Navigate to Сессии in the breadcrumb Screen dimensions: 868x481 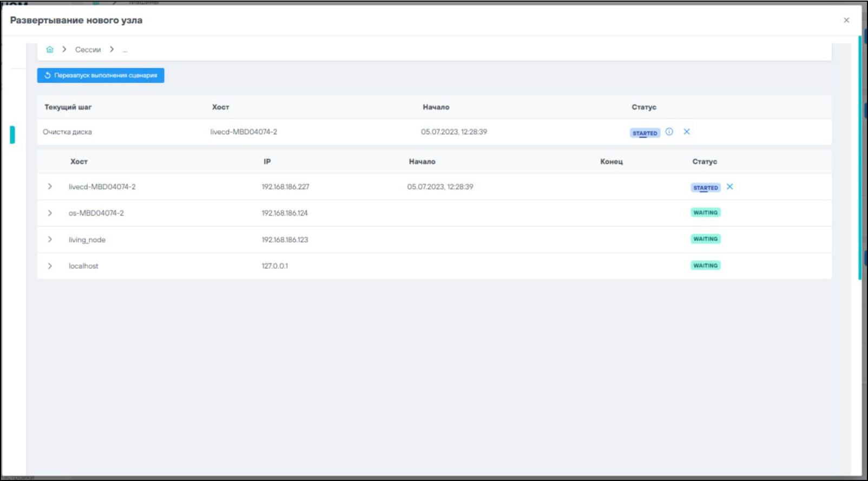88,50
